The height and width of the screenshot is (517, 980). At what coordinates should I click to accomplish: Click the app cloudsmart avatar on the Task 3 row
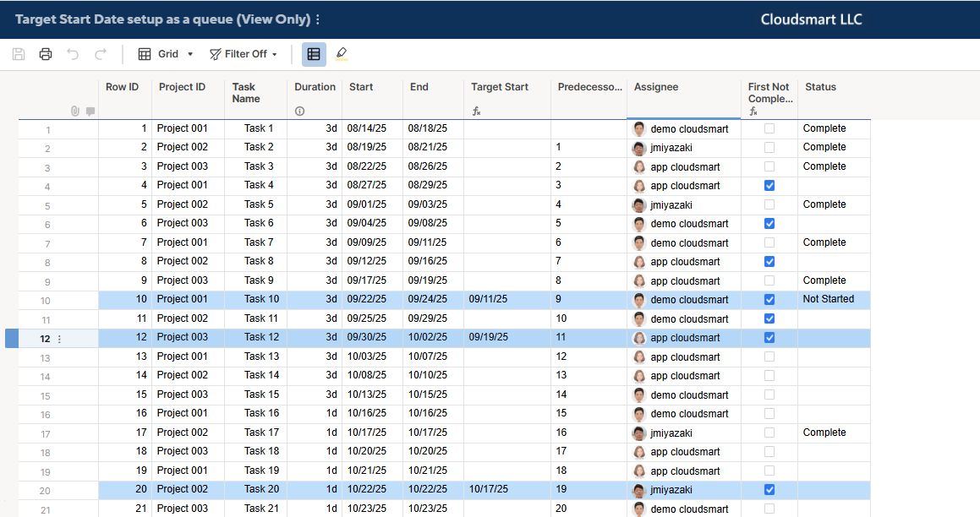click(638, 167)
